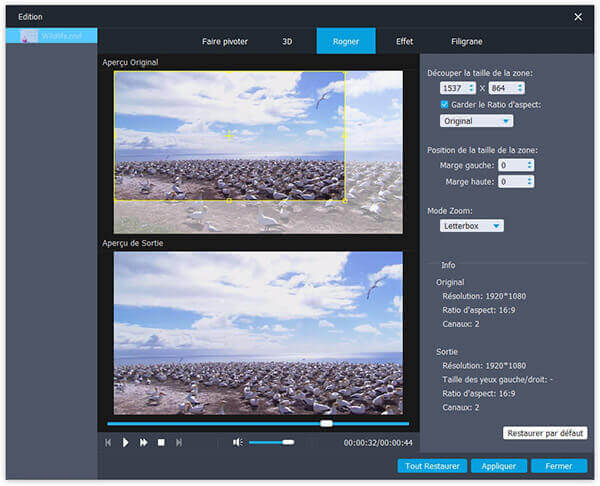Open the Original aspect ratio dropdown

coord(476,121)
